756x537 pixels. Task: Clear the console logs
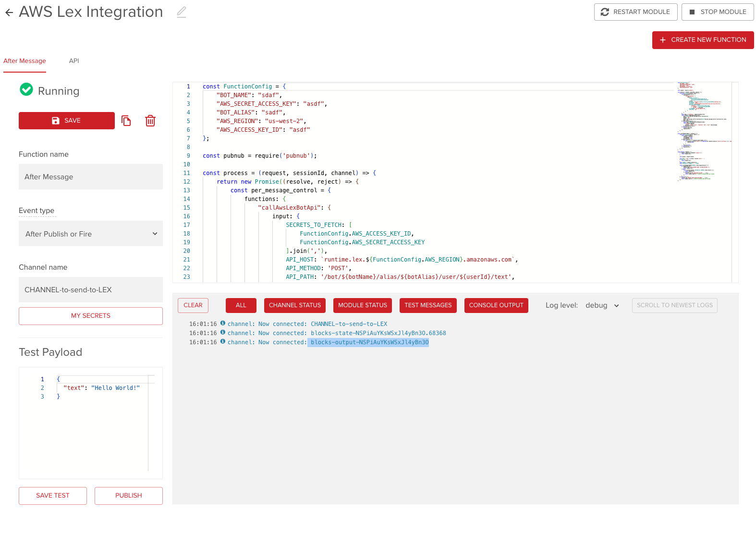[x=193, y=305]
